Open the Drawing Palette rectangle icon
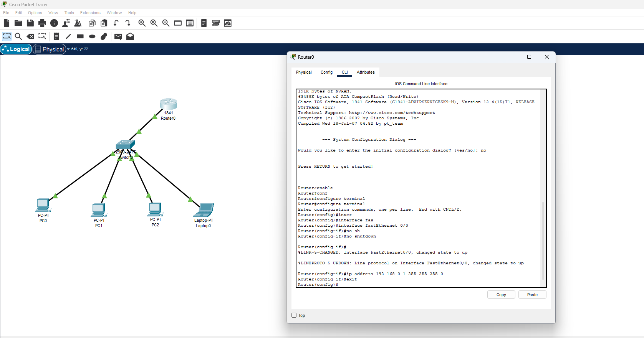The width and height of the screenshot is (644, 338). (178, 23)
